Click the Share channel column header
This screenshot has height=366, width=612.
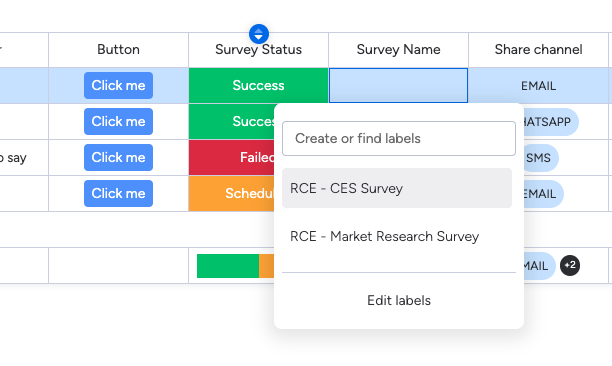(x=539, y=50)
